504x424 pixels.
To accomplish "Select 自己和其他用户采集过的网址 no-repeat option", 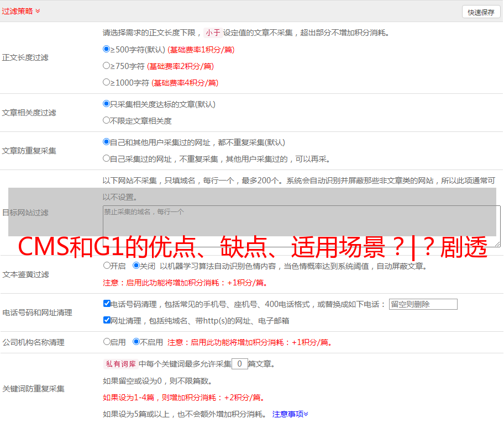I will point(107,142).
